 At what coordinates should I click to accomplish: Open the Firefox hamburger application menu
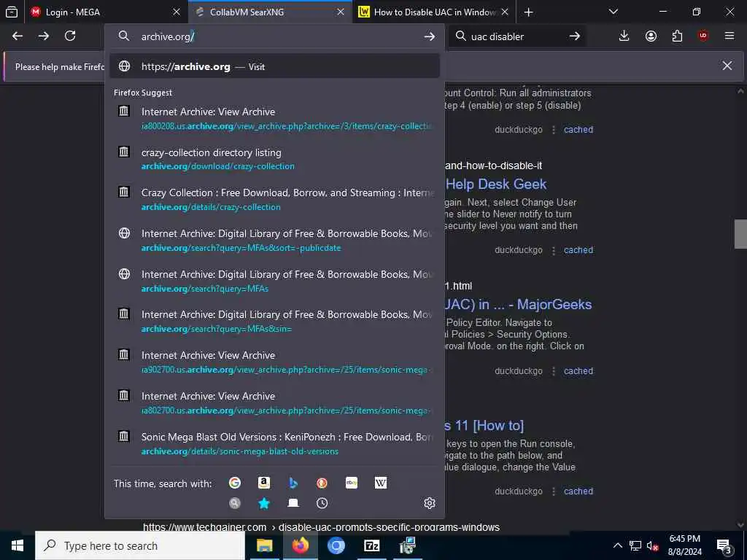[x=729, y=36]
